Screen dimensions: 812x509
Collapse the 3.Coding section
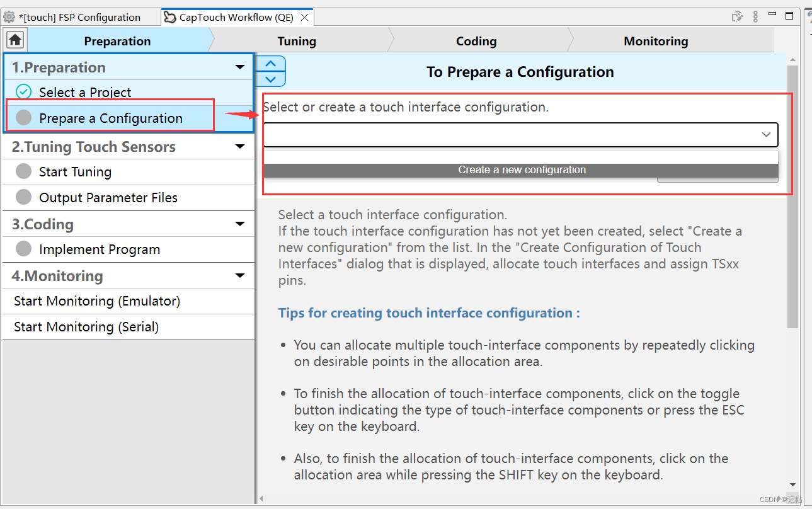coord(239,224)
